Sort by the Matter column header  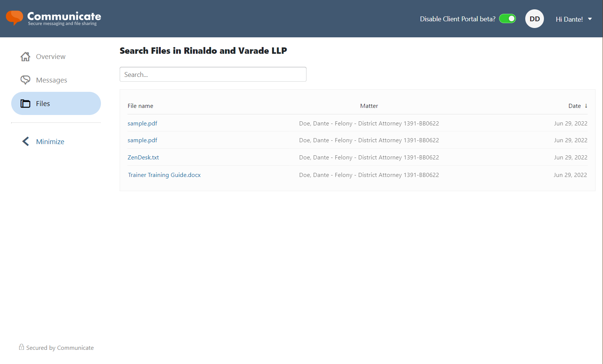coord(369,106)
